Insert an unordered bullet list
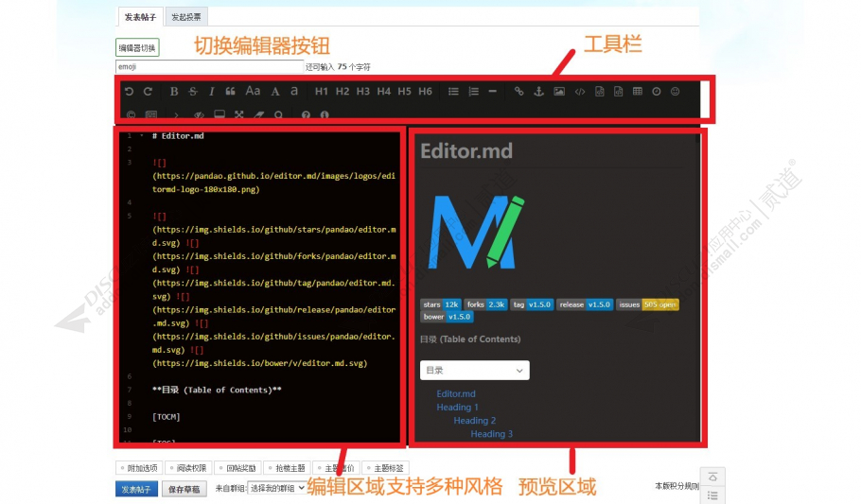Image resolution: width=861 pixels, height=504 pixels. click(453, 92)
